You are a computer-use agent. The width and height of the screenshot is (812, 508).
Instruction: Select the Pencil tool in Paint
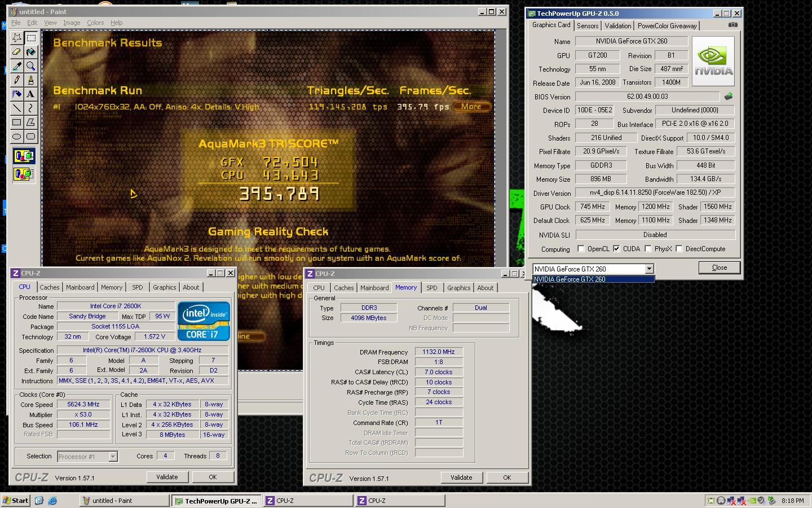[17, 80]
